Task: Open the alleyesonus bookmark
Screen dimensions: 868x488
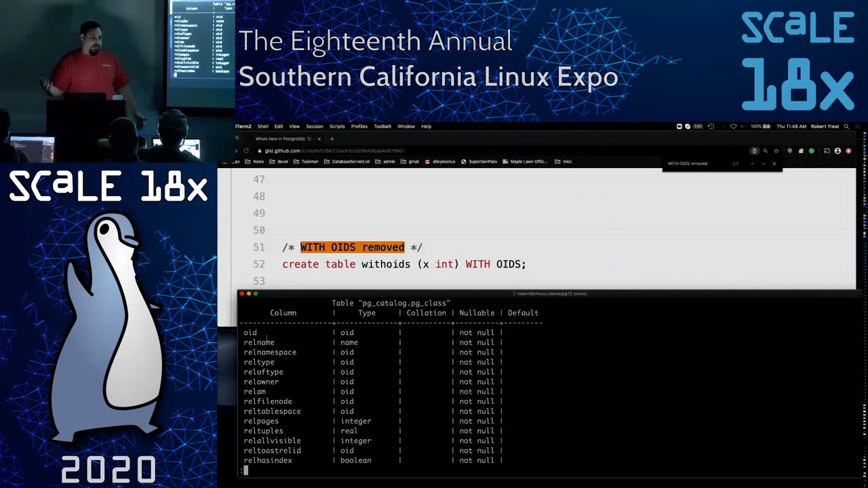Action: 441,161
